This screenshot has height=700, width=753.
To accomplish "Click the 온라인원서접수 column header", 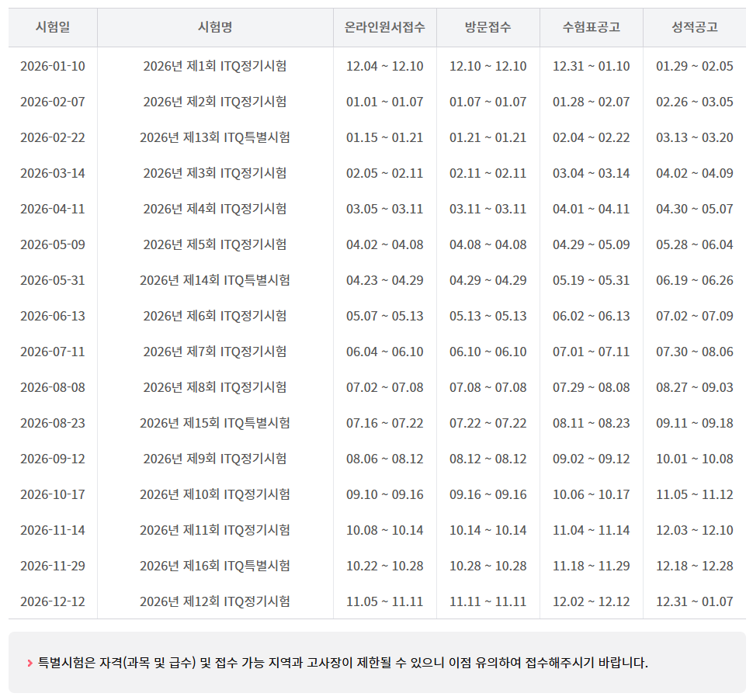I will [385, 27].
